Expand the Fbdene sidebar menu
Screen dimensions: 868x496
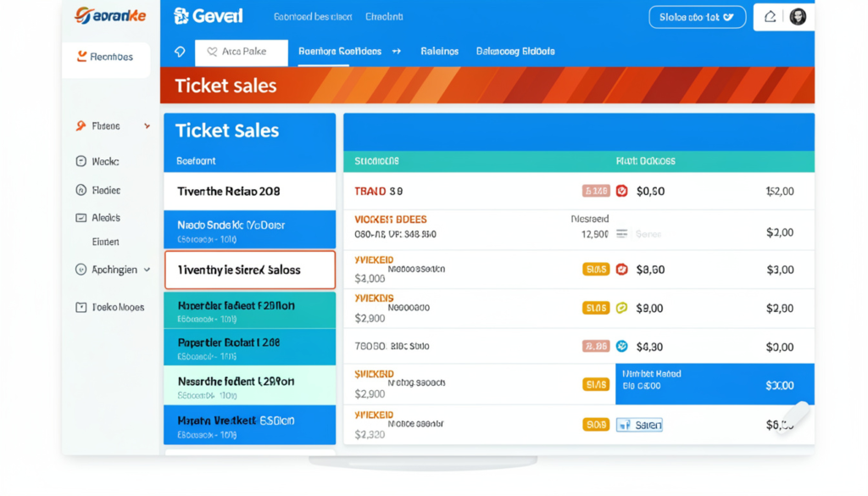pyautogui.click(x=147, y=125)
